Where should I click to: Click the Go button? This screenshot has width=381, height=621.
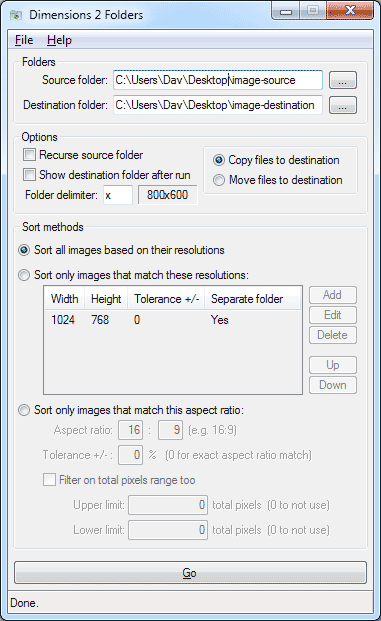(x=190, y=573)
